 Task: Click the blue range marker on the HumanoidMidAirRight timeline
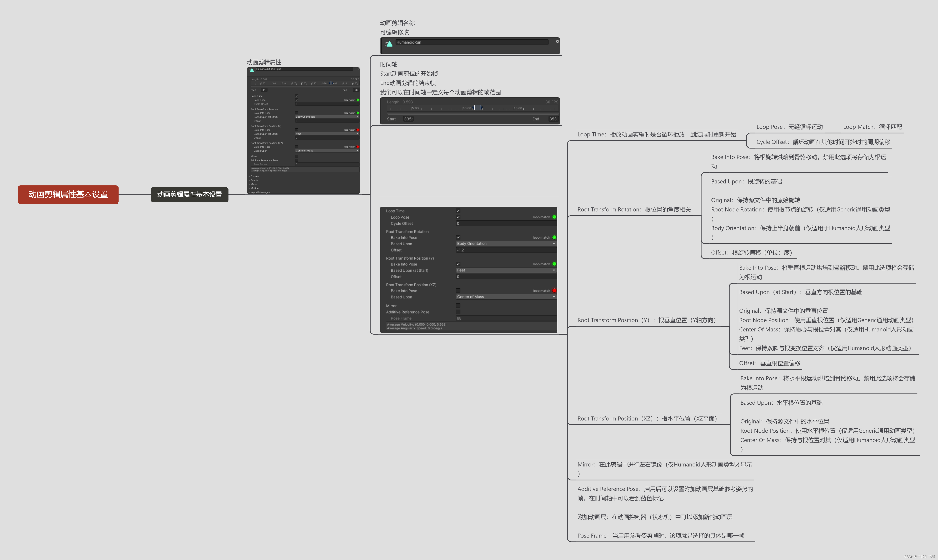[331, 83]
